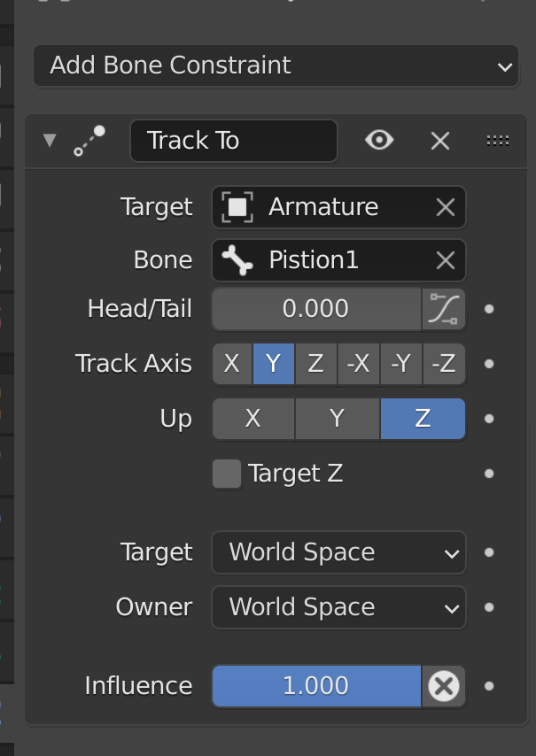
Task: Click the Influence slider
Action: 316,686
